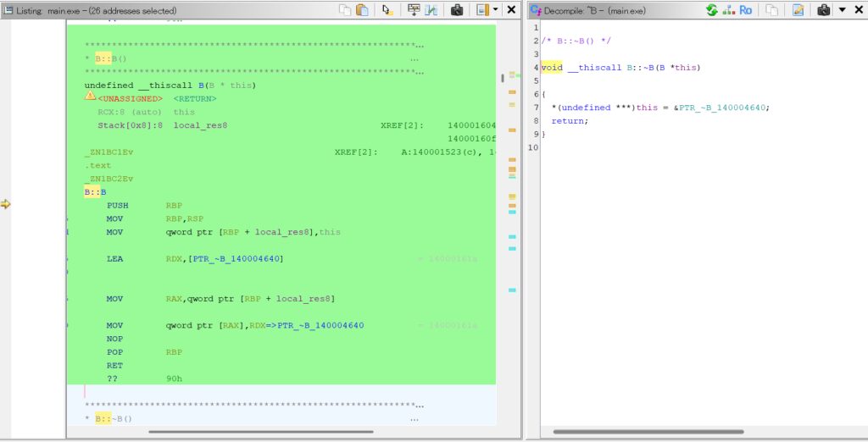
Task: Open the Decompile edit notepad icon
Action: pos(798,10)
